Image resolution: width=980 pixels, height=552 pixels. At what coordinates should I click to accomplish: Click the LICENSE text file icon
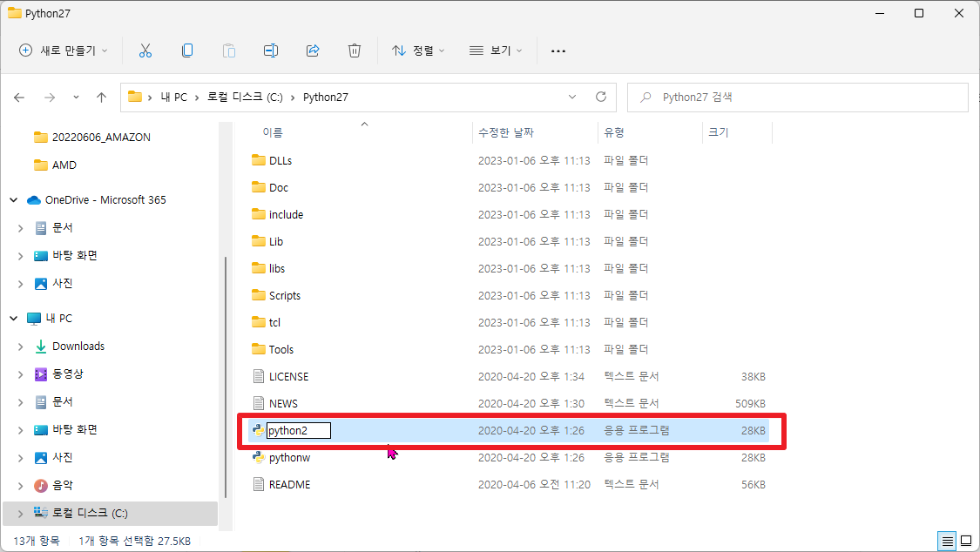point(258,376)
